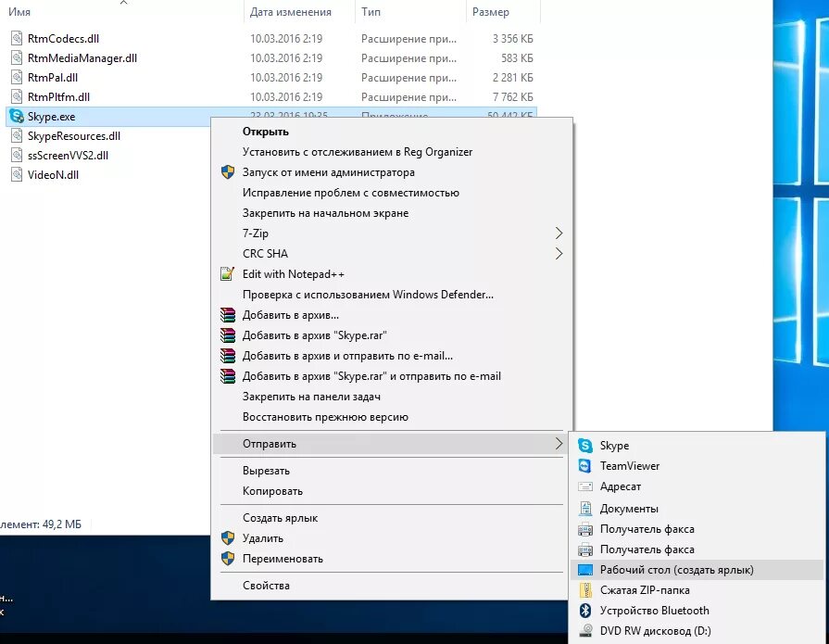Click WinRAR icon next to 'Добавить в архив "Skype.rar"'
Image resolution: width=829 pixels, height=644 pixels.
pos(228,335)
